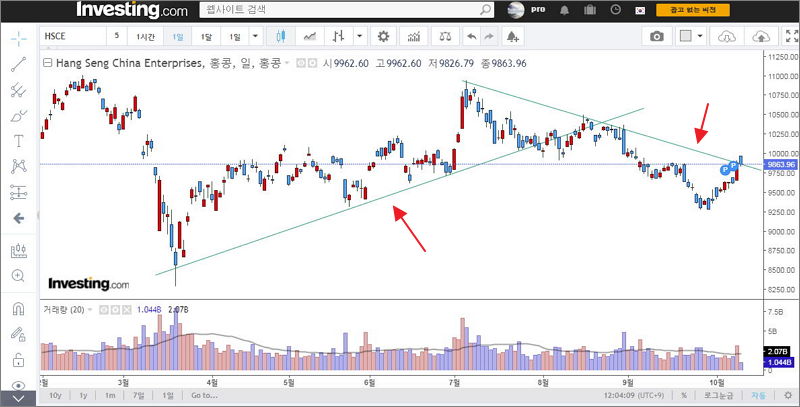Screen dimensions: 800x407
Task: Toggle fullscreen chart mode
Action: pyautogui.click(x=791, y=36)
